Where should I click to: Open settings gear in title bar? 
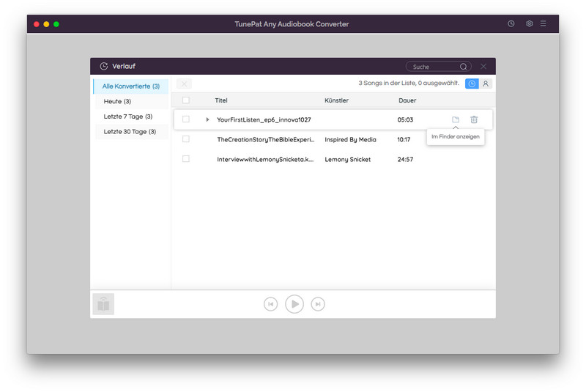(529, 23)
